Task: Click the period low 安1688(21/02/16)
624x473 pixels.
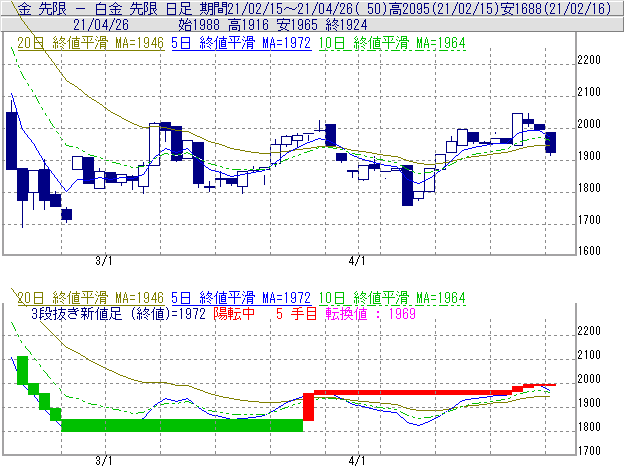Action: (x=556, y=9)
